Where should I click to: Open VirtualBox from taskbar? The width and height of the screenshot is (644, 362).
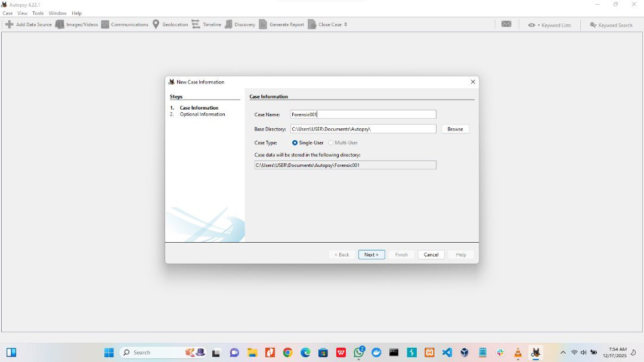click(465, 352)
